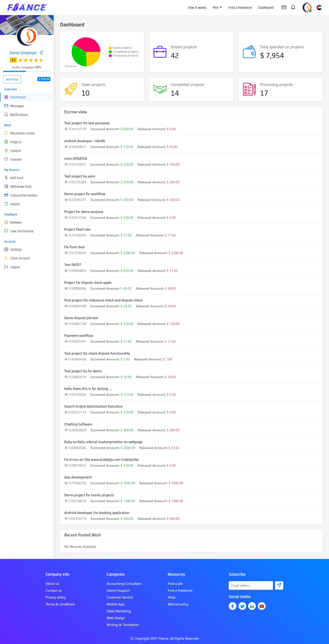Image resolution: width=329 pixels, height=644 pixels.
Task: Click the notification bell icon in header
Action: point(293,8)
